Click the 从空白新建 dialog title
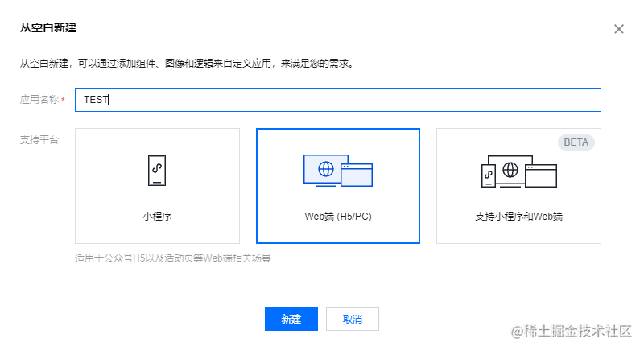Image resolution: width=644 pixels, height=351 pixels. click(x=48, y=28)
